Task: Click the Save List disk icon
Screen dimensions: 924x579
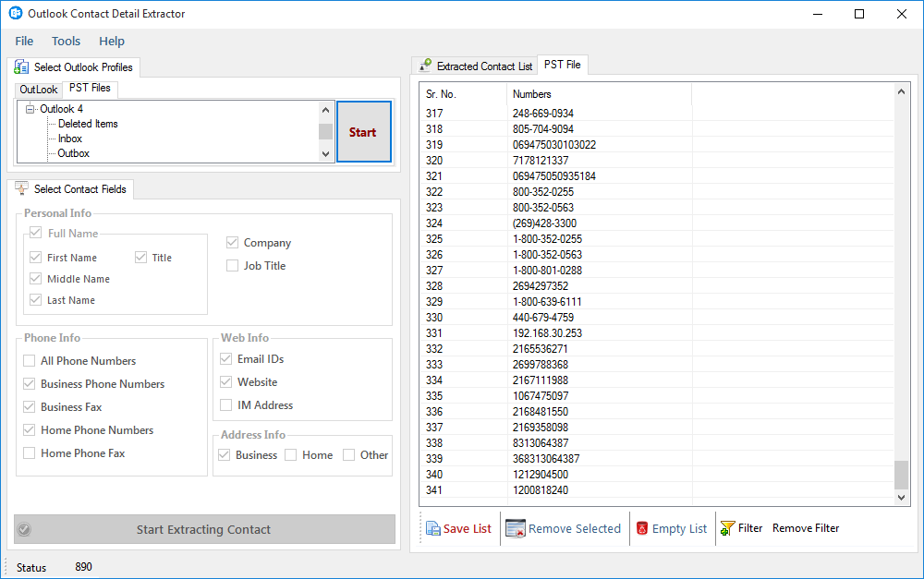Action: point(433,529)
